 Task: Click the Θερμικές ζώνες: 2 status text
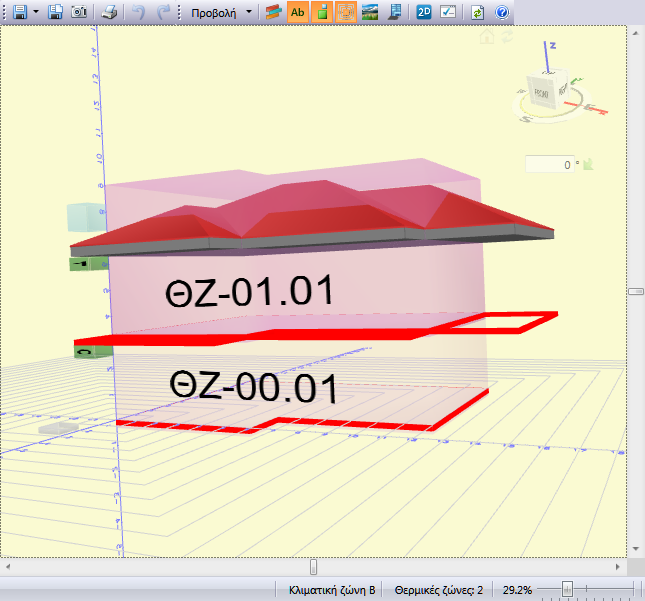coord(438,590)
